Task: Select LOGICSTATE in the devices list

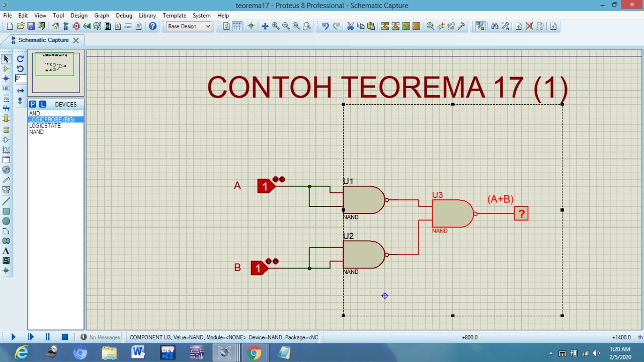Action: pos(56,126)
